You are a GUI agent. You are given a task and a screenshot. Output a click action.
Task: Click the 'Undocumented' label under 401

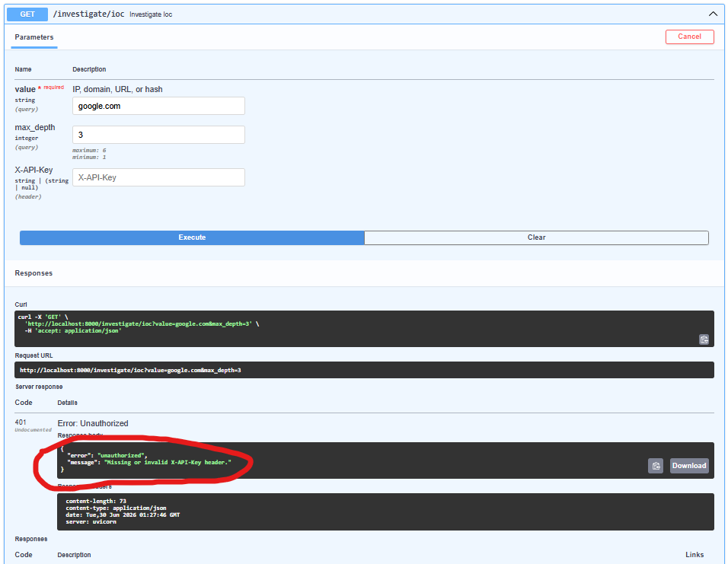click(x=33, y=430)
